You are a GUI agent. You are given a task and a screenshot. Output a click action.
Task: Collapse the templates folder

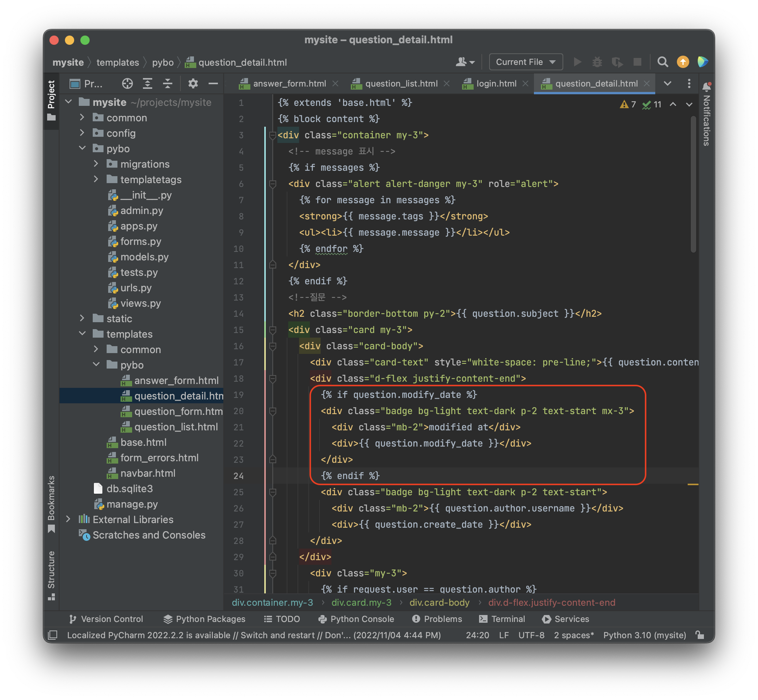tap(82, 334)
